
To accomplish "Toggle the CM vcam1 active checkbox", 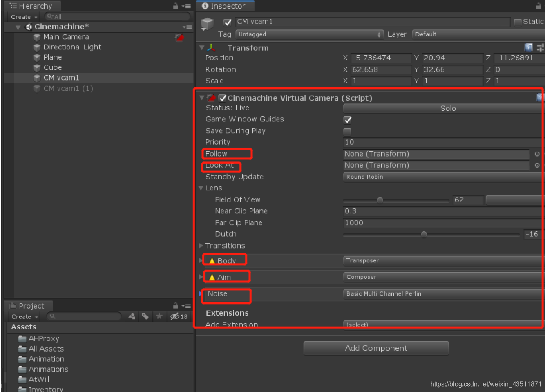I will click(x=228, y=22).
